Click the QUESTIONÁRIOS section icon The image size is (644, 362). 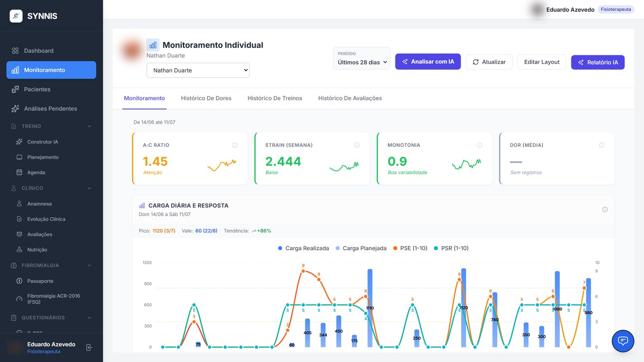(x=14, y=318)
